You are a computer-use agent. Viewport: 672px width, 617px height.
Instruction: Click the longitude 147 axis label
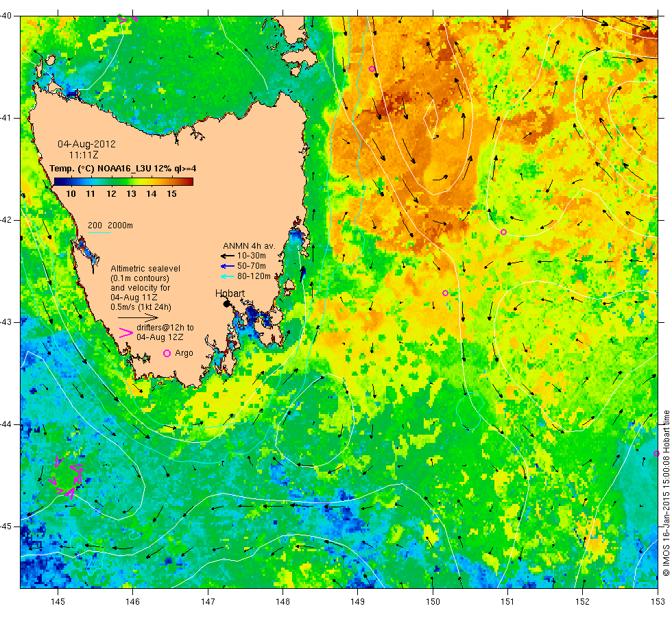pyautogui.click(x=208, y=602)
